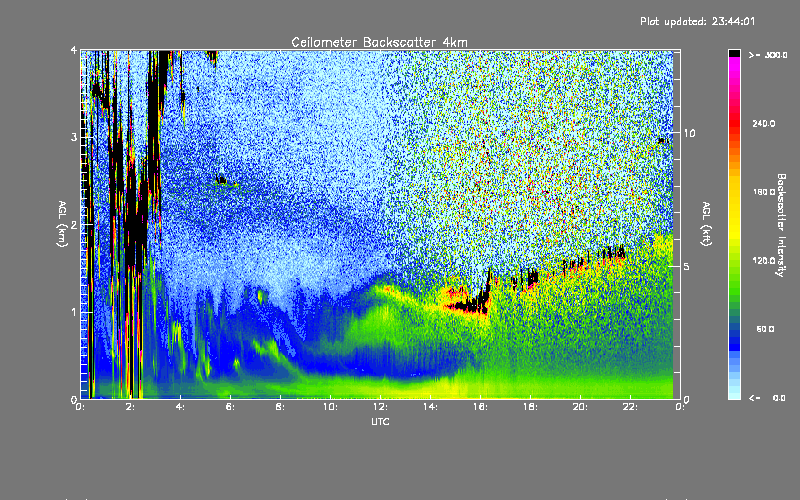Click the '20:' UTC time tick label

point(581,407)
